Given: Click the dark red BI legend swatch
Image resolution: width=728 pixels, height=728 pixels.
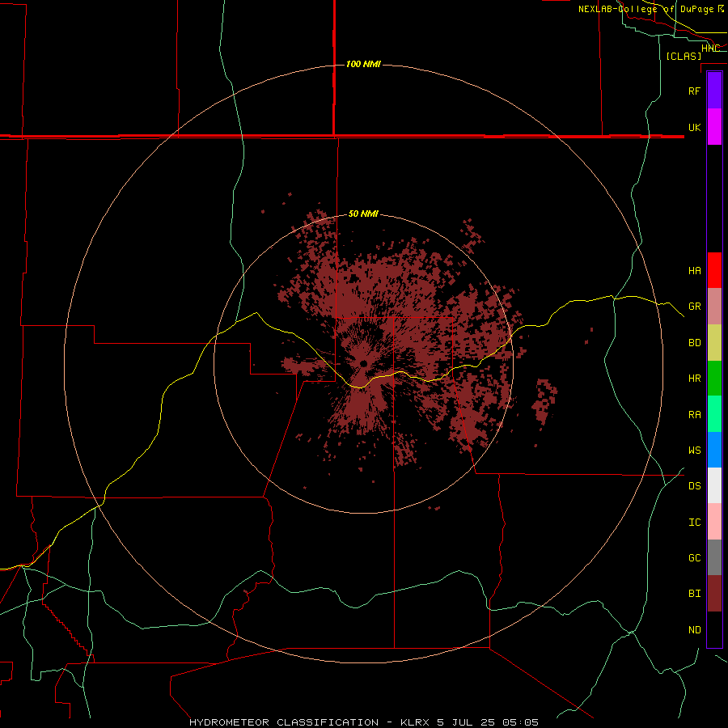Looking at the screenshot, I should pos(714,594).
